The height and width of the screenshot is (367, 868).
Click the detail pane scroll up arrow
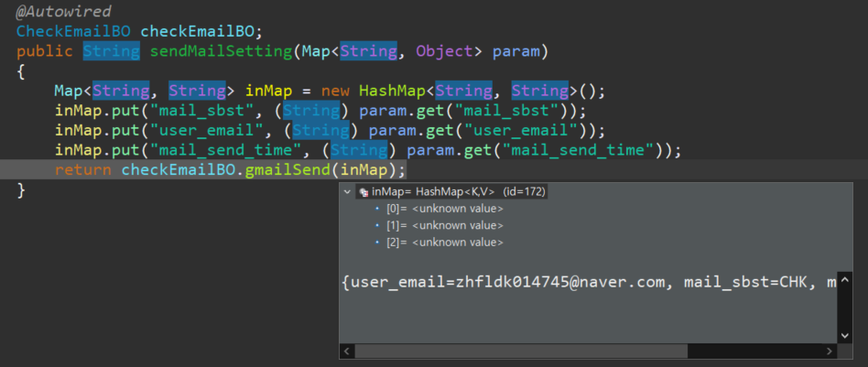[x=845, y=280]
